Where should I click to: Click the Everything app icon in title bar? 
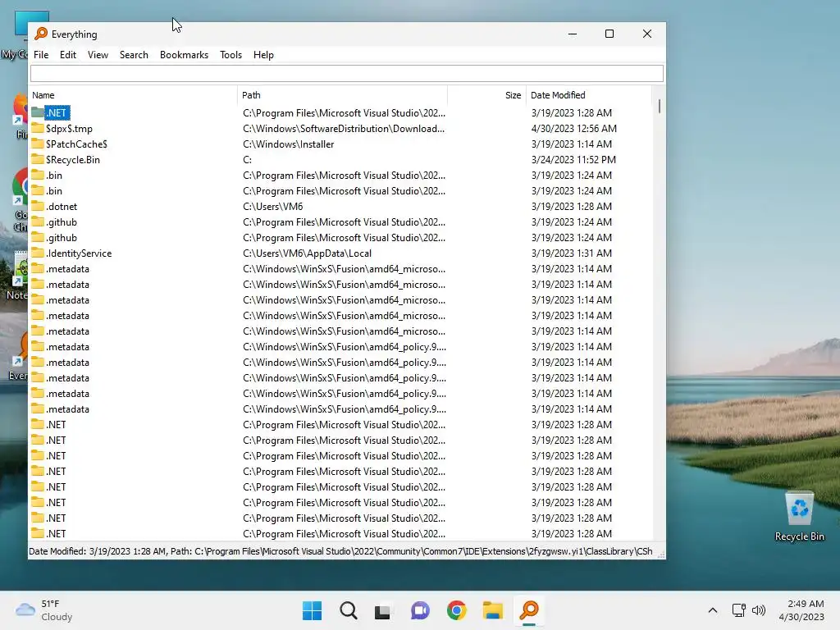41,34
